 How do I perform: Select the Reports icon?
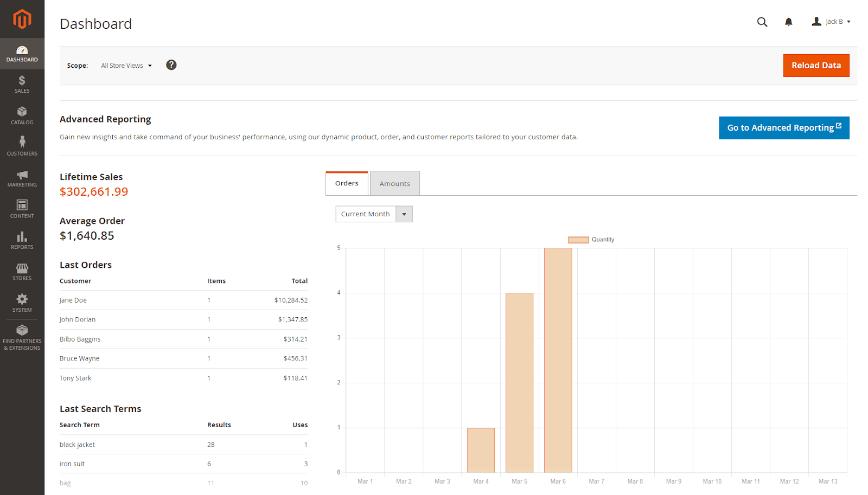point(22,239)
